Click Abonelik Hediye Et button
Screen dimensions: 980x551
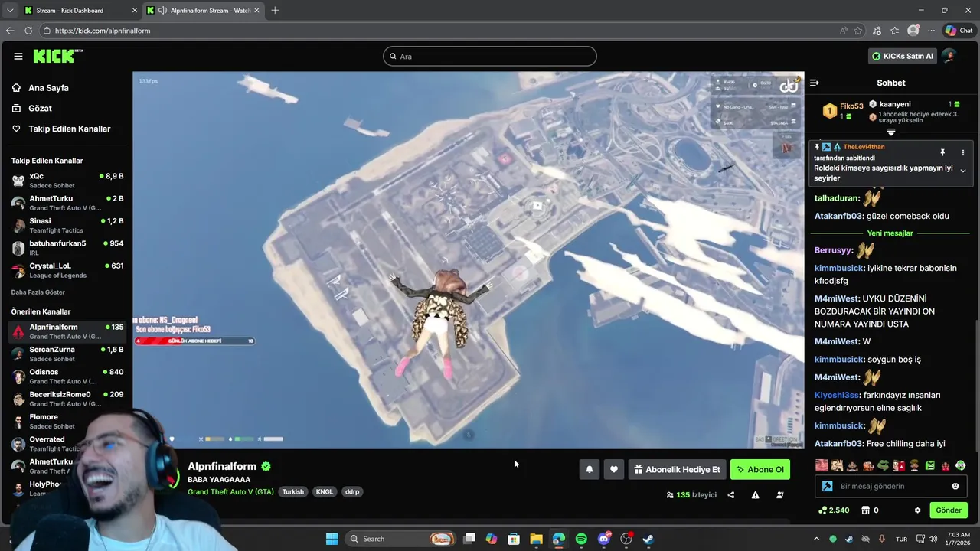[677, 469]
